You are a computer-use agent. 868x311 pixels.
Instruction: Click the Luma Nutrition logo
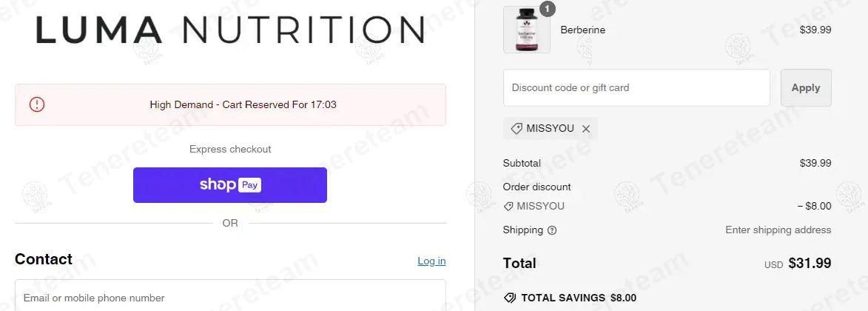(230, 30)
